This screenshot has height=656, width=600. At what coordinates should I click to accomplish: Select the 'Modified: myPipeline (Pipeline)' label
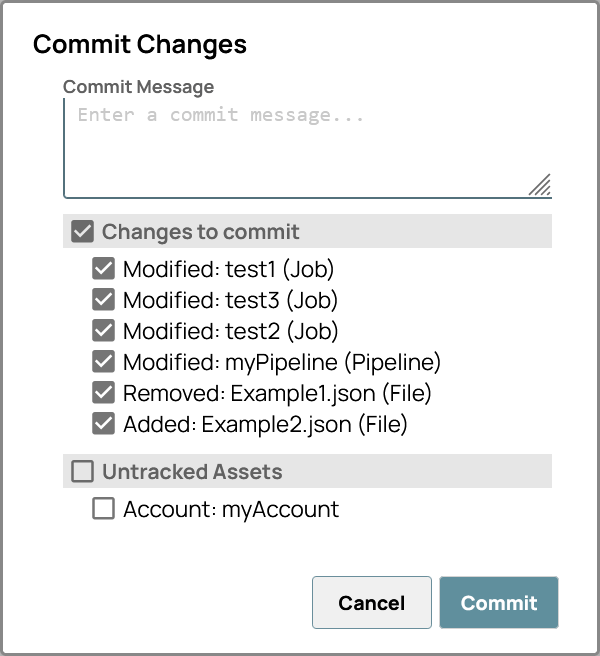(x=281, y=362)
